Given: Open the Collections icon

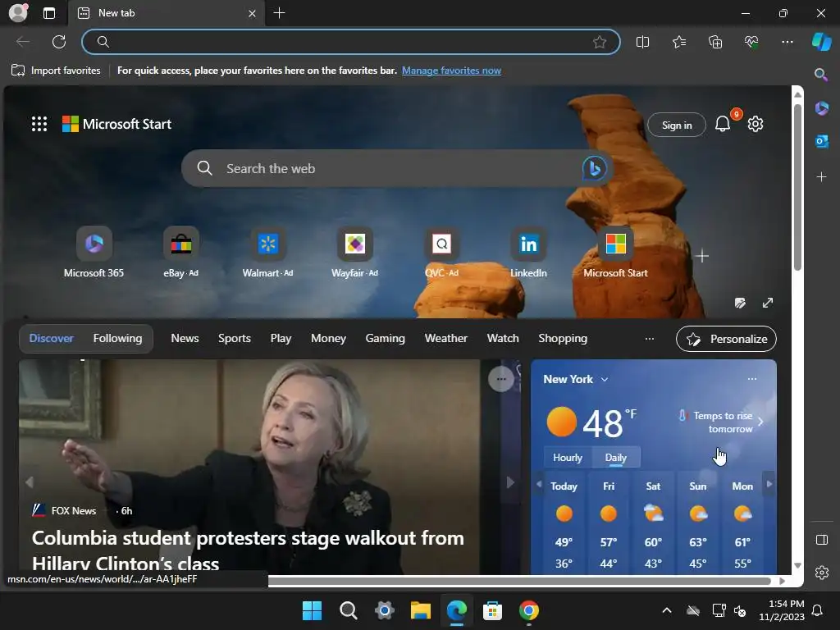Looking at the screenshot, I should [x=715, y=42].
